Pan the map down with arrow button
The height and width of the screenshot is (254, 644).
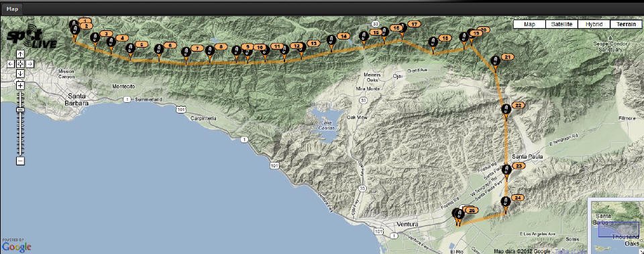pos(20,73)
